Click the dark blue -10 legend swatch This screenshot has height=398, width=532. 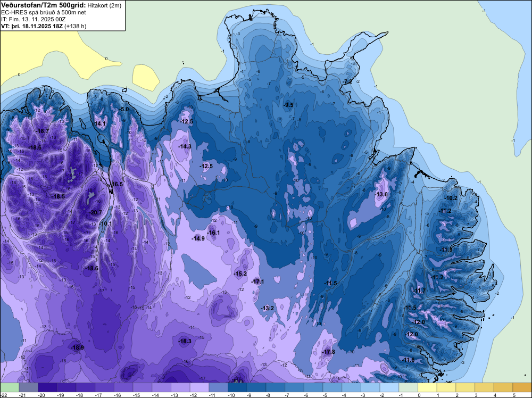pyautogui.click(x=237, y=387)
